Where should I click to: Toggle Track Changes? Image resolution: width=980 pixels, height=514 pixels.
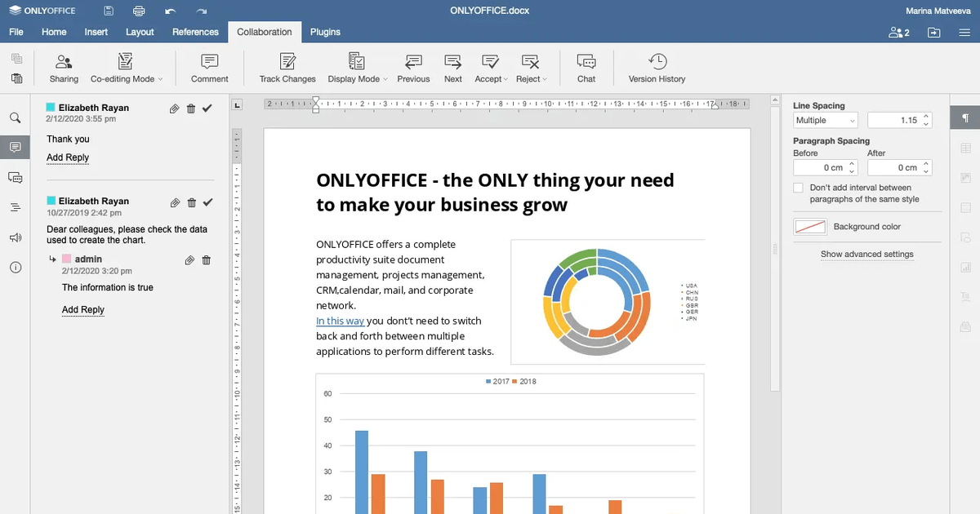(287, 69)
